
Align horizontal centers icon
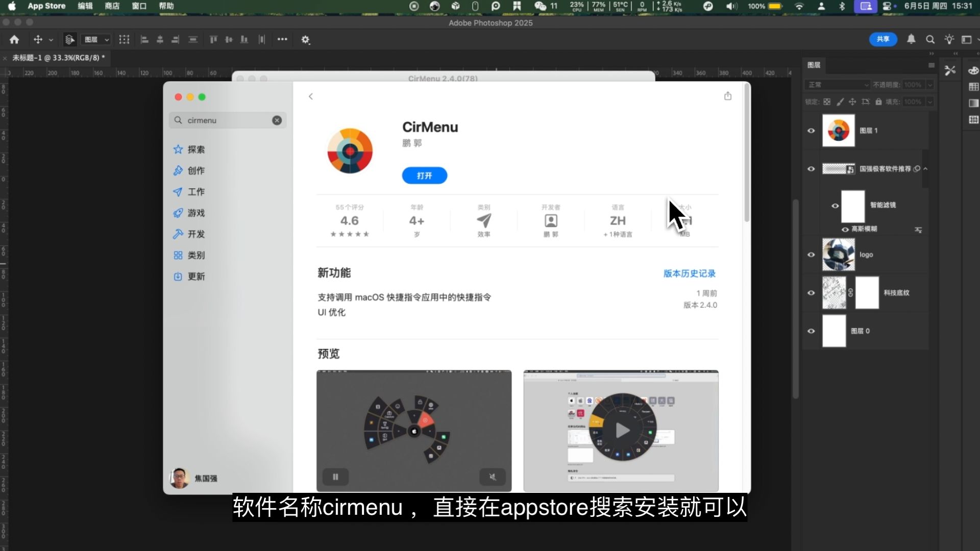click(x=160, y=39)
